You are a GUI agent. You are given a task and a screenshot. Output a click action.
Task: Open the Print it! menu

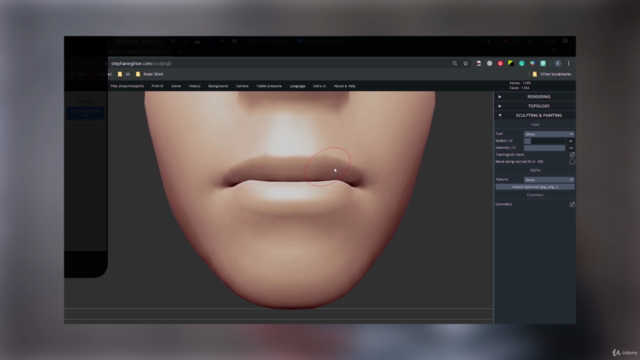pos(157,86)
